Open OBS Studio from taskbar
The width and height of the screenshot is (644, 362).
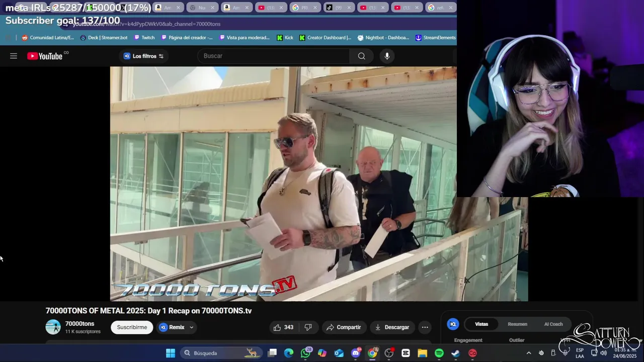click(x=389, y=353)
